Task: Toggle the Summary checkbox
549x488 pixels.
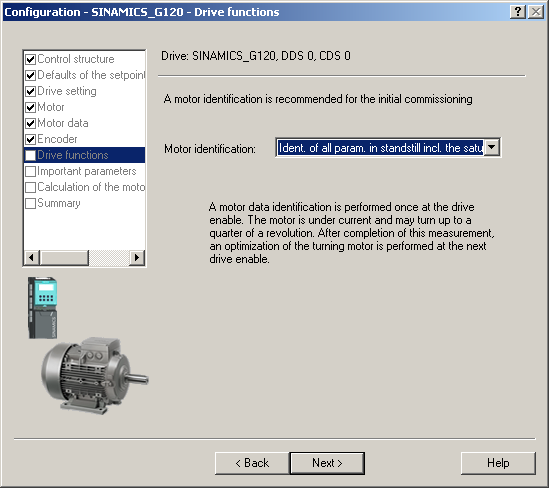Action: pos(31,203)
